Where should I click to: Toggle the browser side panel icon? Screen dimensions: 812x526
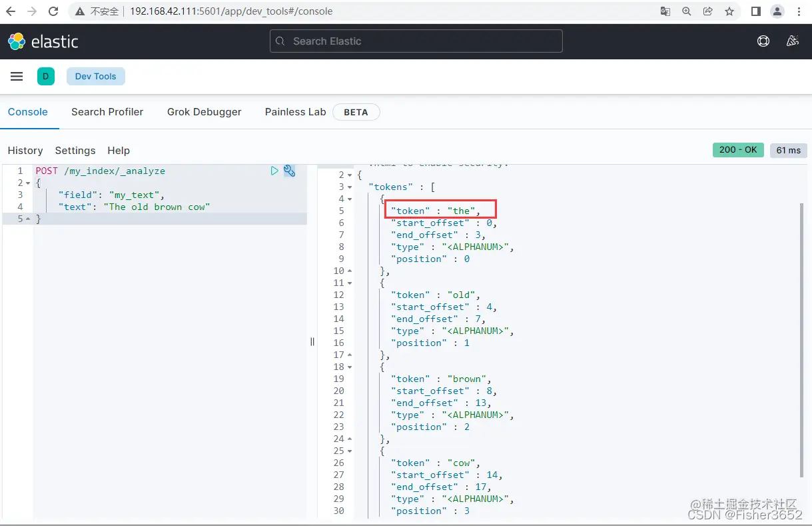756,11
